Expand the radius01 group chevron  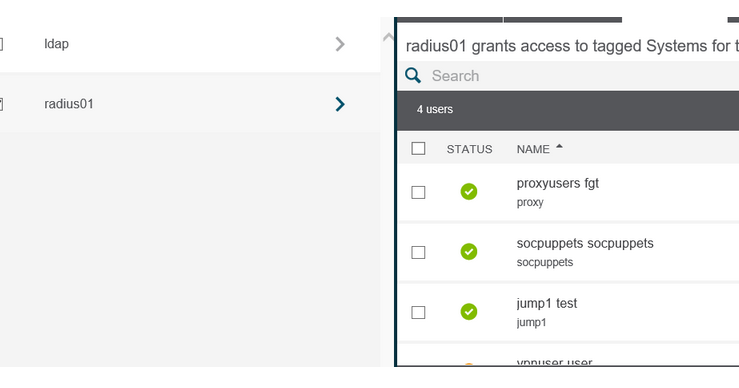coord(340,104)
